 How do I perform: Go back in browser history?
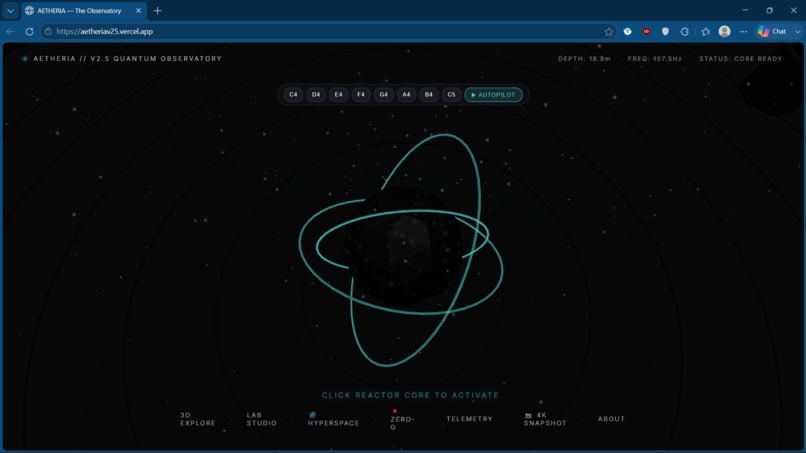[x=10, y=31]
